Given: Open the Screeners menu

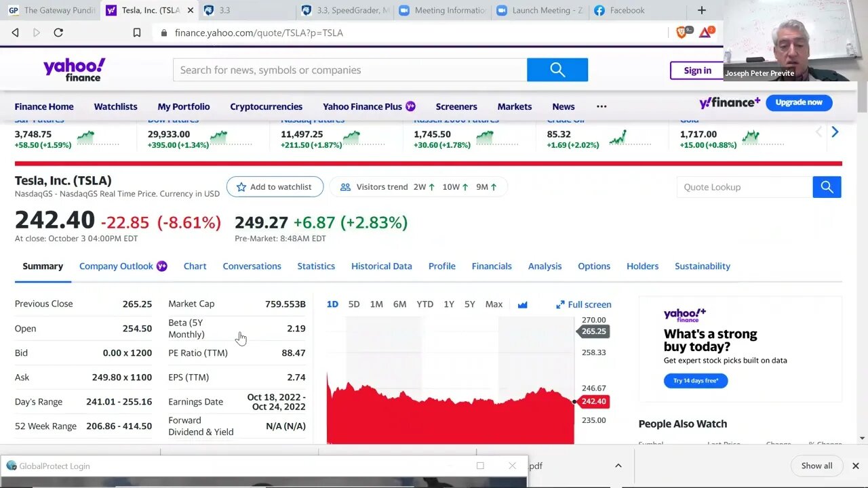Looking at the screenshot, I should tap(456, 106).
